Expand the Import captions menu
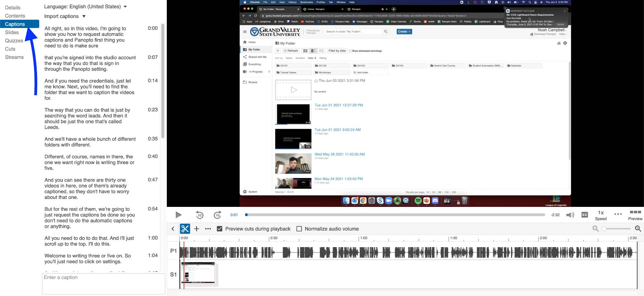Viewport: 644px width, 296px height. 65,16
